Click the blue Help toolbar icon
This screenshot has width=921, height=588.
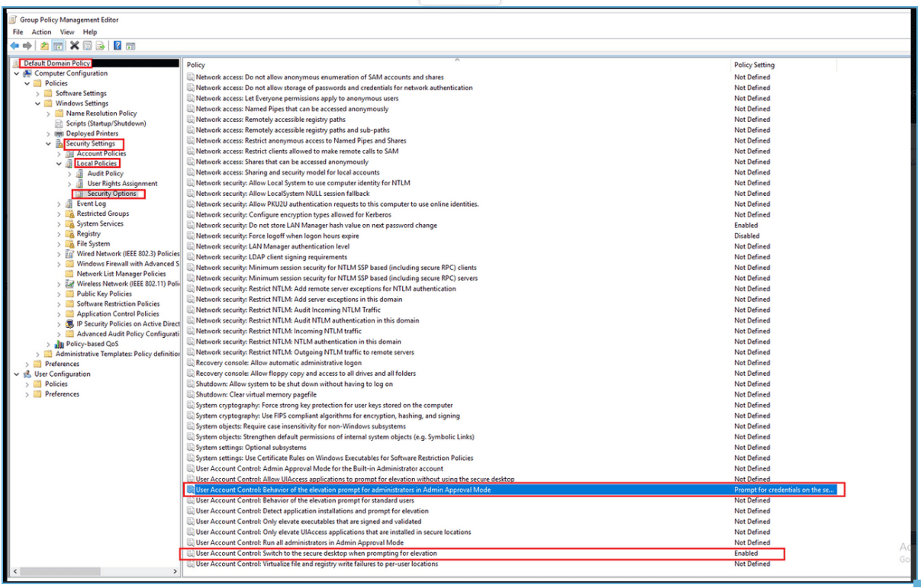(118, 46)
